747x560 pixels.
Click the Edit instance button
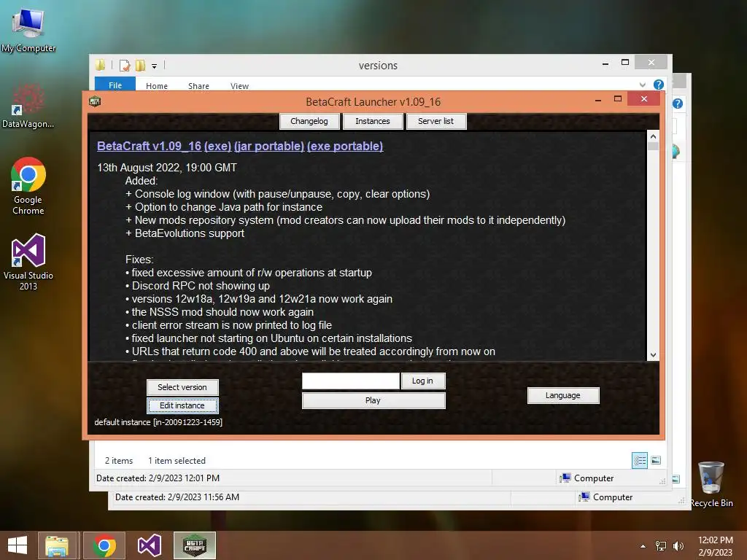tap(182, 405)
